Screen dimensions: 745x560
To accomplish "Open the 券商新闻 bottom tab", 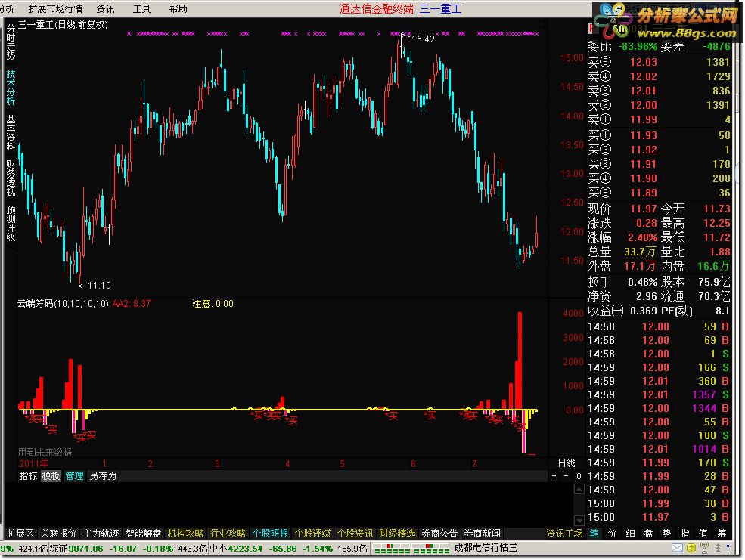I will (482, 534).
